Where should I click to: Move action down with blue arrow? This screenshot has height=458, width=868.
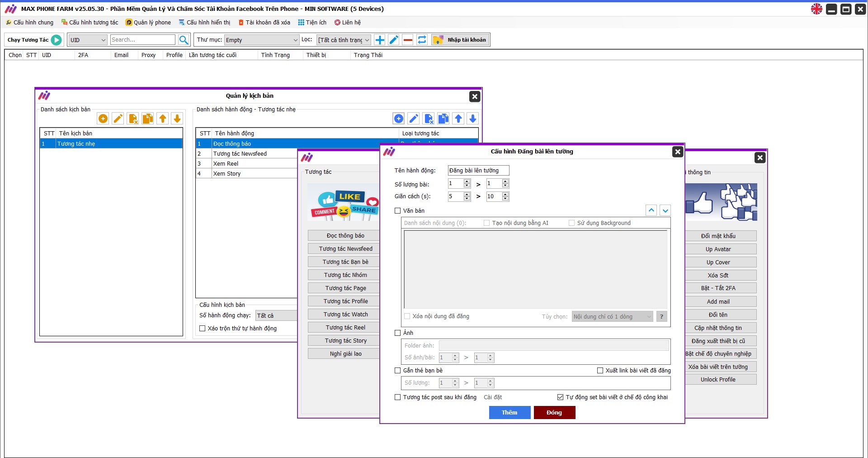tap(473, 119)
